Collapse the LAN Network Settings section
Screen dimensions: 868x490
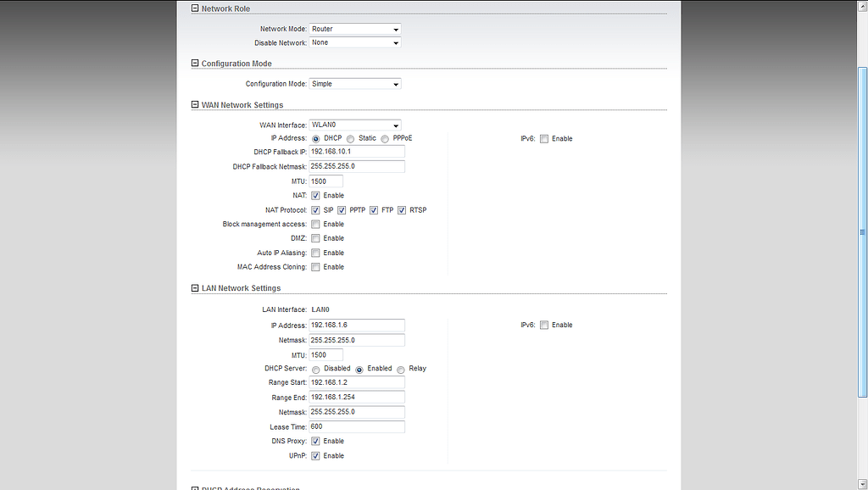pyautogui.click(x=194, y=287)
